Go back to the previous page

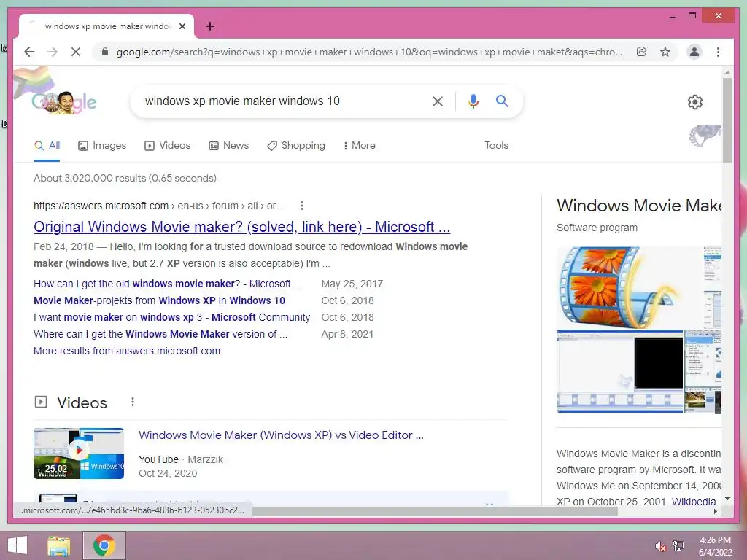pyautogui.click(x=29, y=52)
